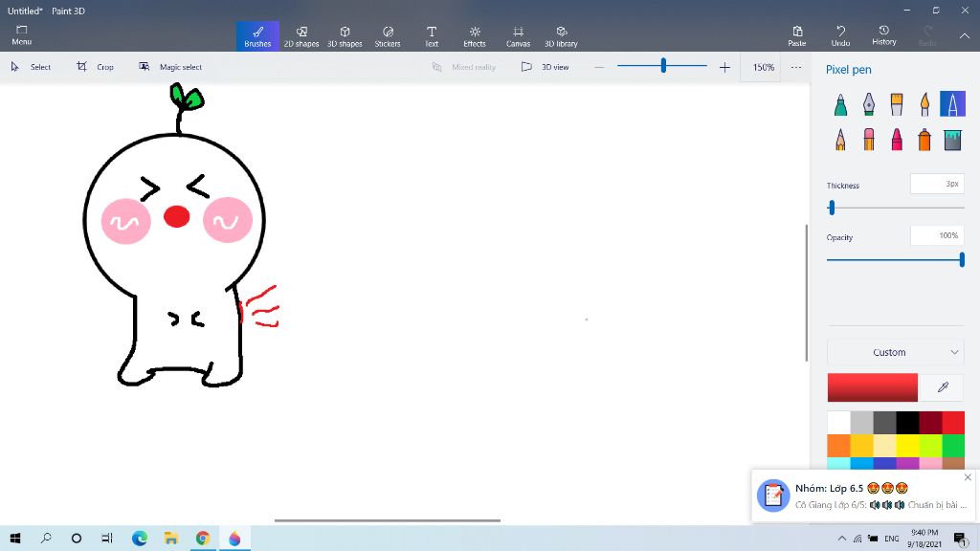Choose the light gray color swatch
The width and height of the screenshot is (980, 551).
click(862, 423)
